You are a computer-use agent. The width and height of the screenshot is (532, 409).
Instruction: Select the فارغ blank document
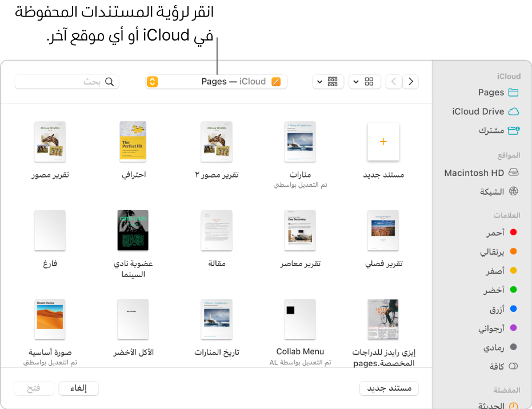coord(50,231)
